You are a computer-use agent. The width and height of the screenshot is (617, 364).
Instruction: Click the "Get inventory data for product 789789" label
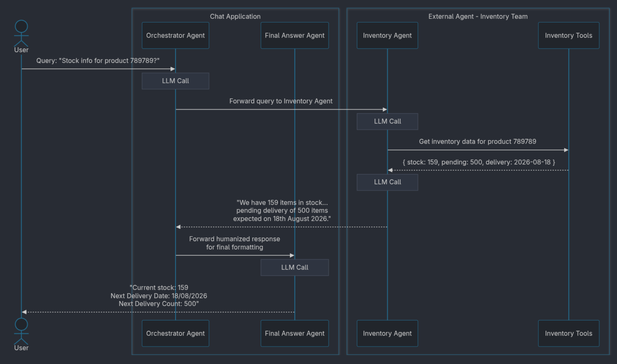tap(478, 141)
